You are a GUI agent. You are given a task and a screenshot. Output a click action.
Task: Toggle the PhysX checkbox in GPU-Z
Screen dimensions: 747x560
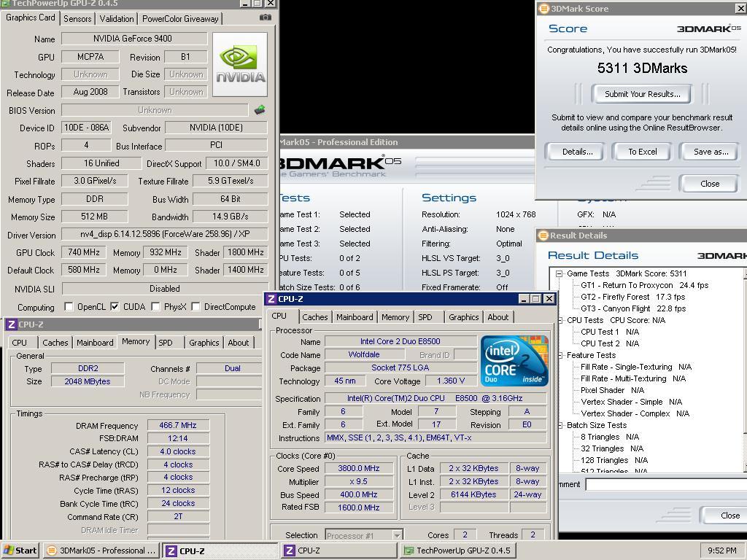(155, 307)
